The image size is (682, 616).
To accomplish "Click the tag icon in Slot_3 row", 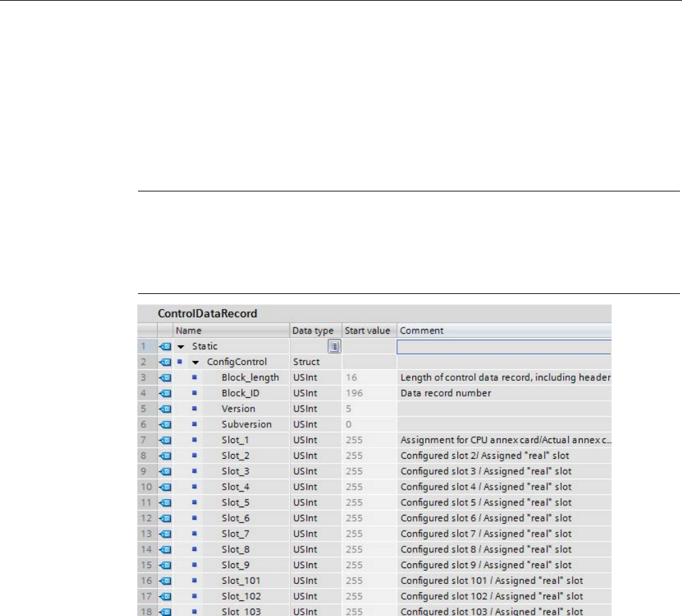I will point(165,472).
